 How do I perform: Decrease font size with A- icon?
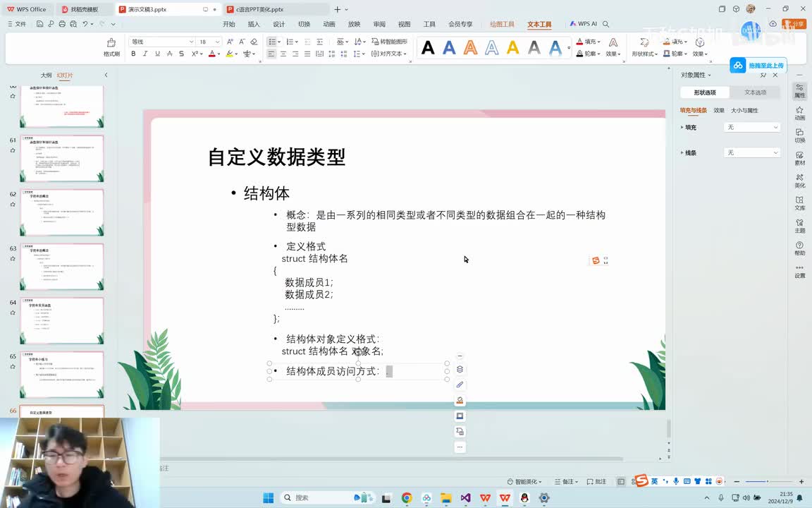click(x=242, y=42)
